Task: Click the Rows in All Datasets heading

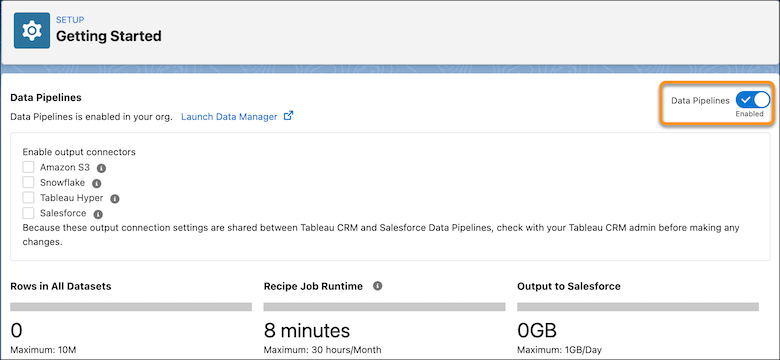Action: [x=61, y=286]
